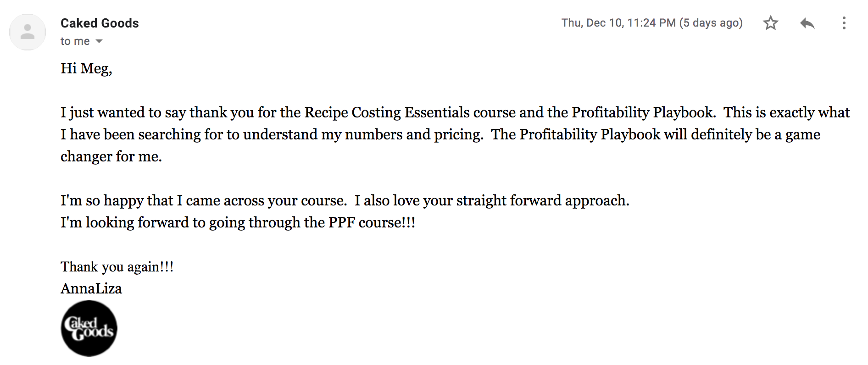Star this email from Caked Goods

(771, 23)
